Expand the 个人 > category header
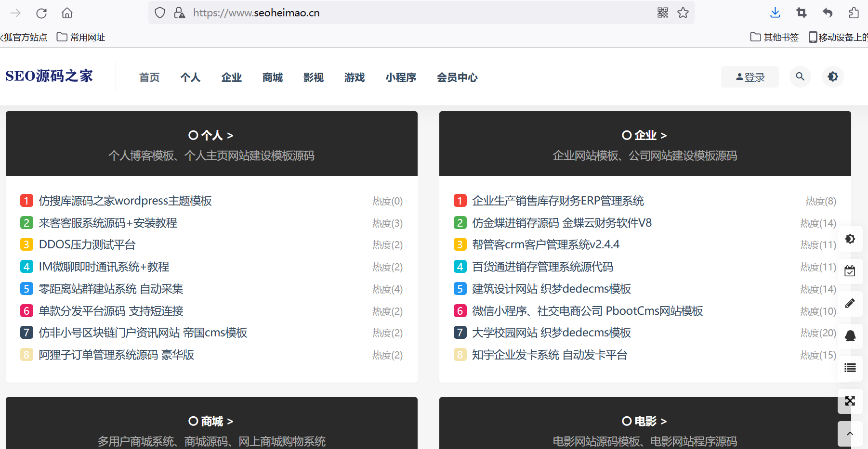Viewport: 868px width, 449px height. click(x=211, y=135)
